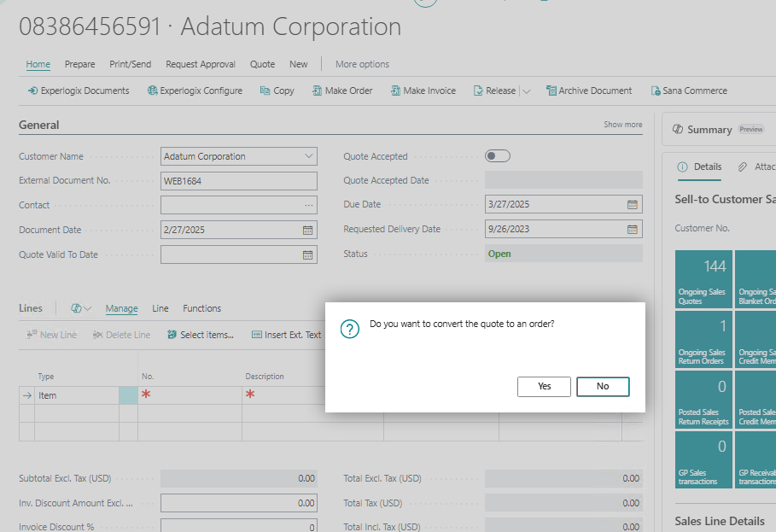This screenshot has width=776, height=532.
Task: Open the 144 Ongoing Sales Quotes tile
Action: pos(703,279)
